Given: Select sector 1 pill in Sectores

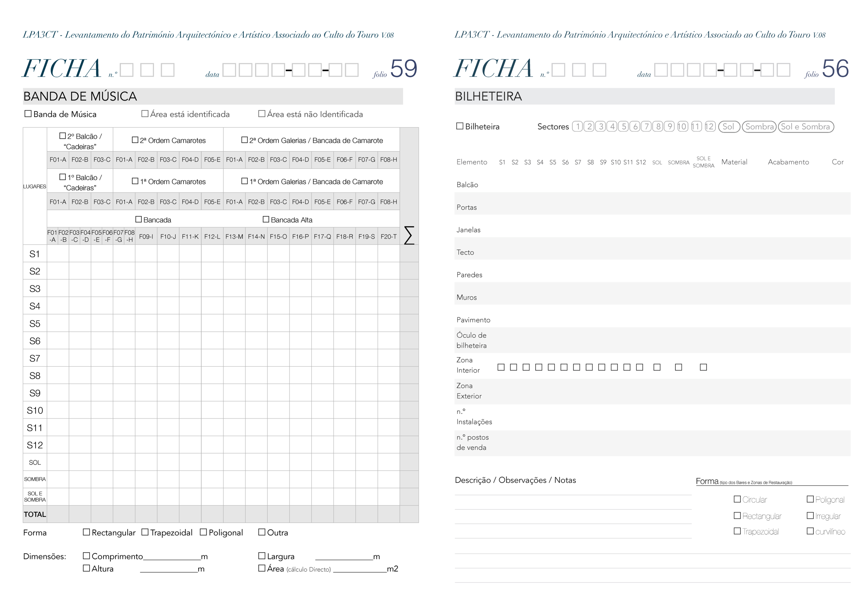Looking at the screenshot, I should coord(577,126).
